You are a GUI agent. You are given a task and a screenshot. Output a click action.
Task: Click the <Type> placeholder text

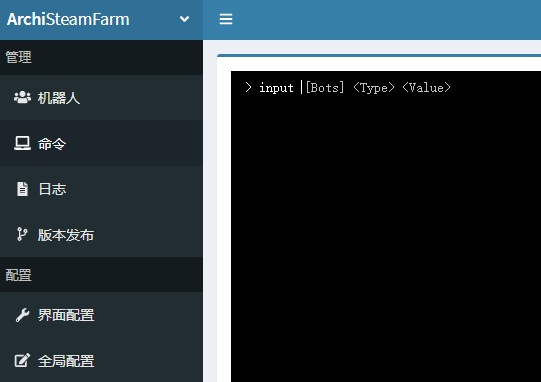click(x=374, y=88)
